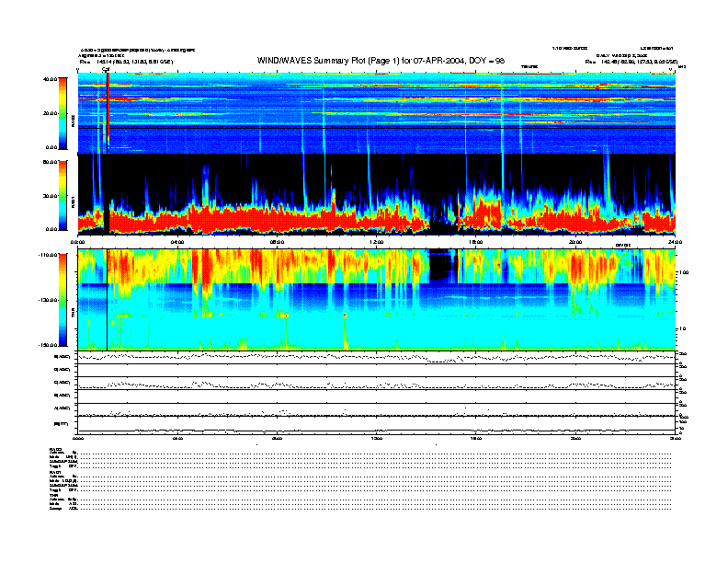
Task: Click the 40.00 label on RAD2 scale
Action: pos(51,79)
